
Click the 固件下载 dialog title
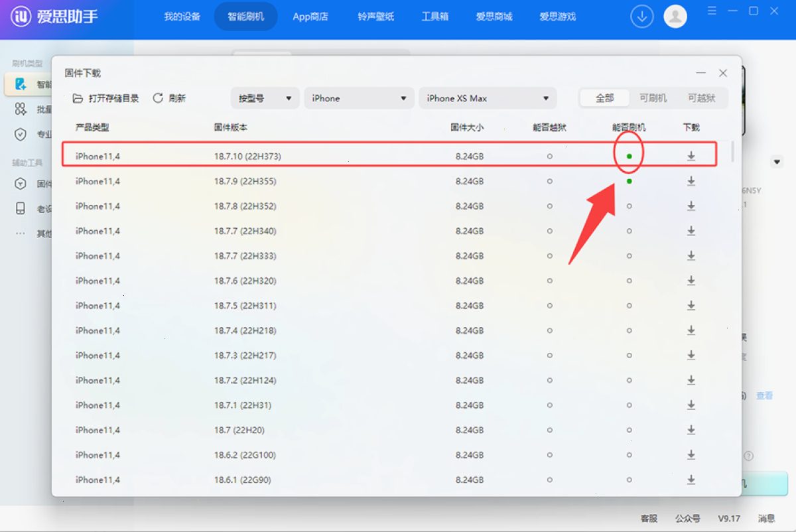coord(82,73)
